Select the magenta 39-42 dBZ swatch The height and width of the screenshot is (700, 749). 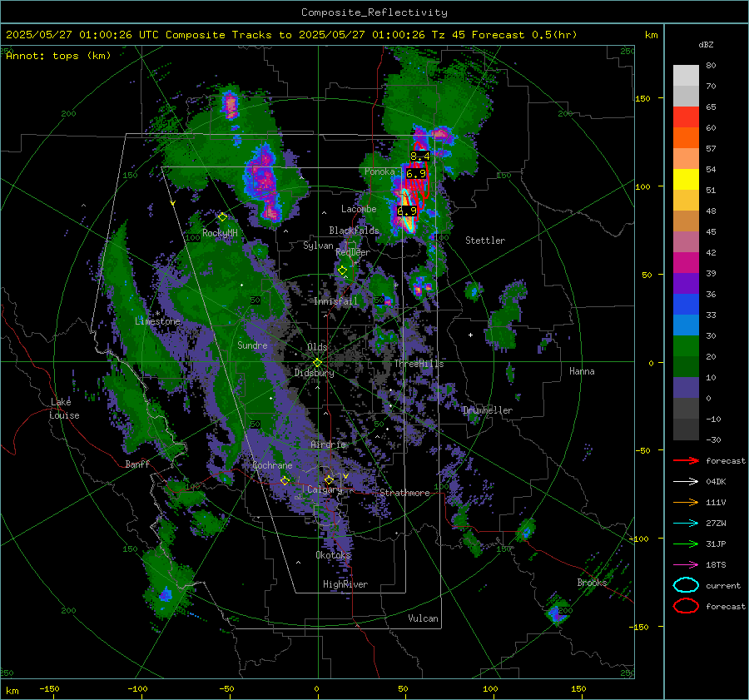(686, 263)
